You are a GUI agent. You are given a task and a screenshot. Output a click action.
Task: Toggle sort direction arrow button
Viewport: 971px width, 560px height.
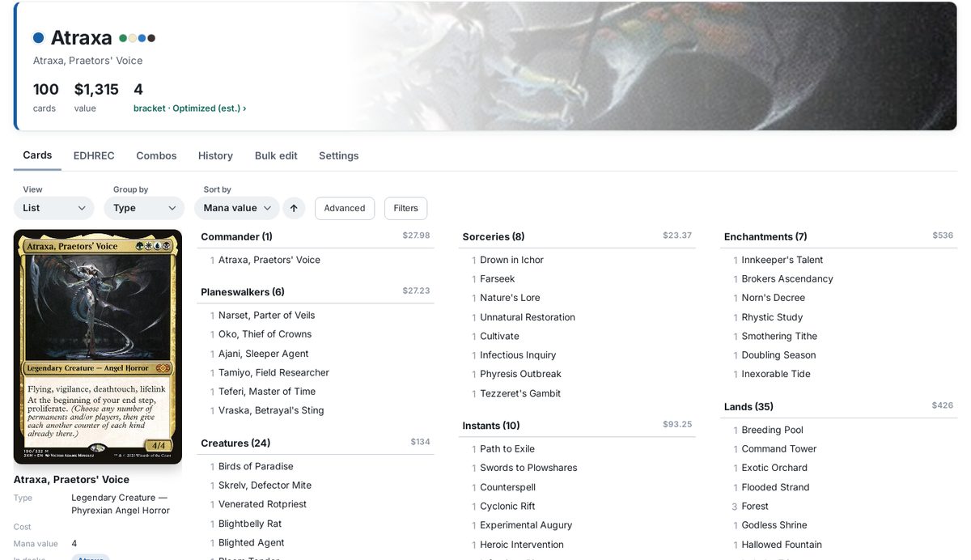[x=294, y=208]
